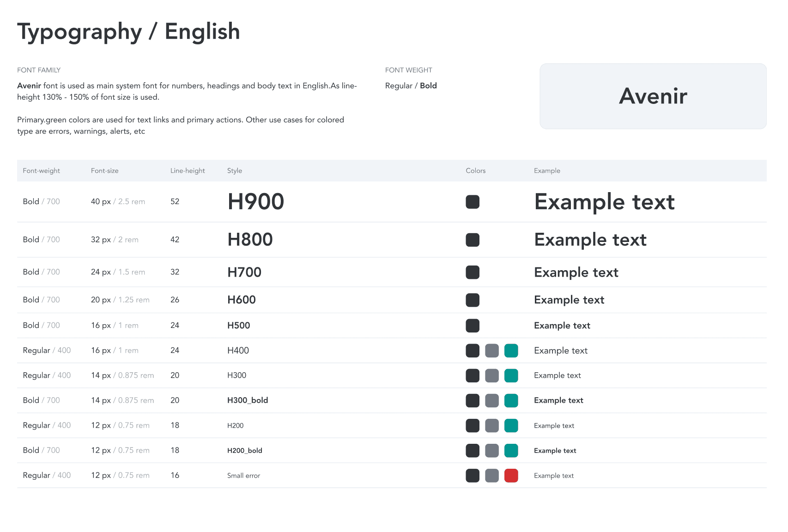The height and width of the screenshot is (532, 788).
Task: Click the dark color swatch in the H900 row
Action: pyautogui.click(x=473, y=202)
